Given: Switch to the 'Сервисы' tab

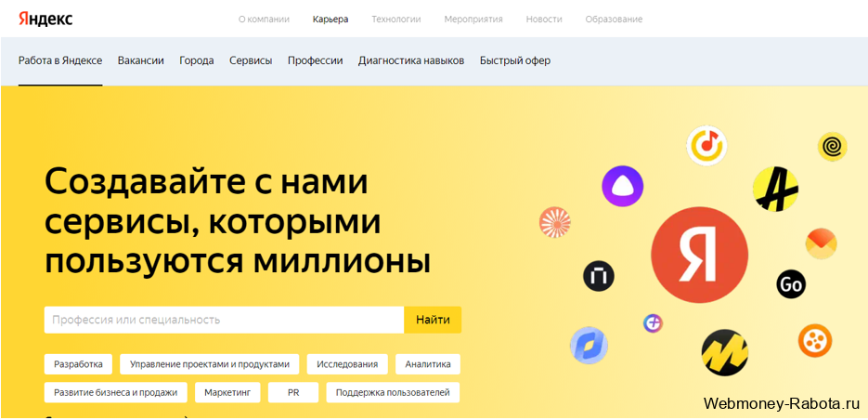Looking at the screenshot, I should point(251,61).
